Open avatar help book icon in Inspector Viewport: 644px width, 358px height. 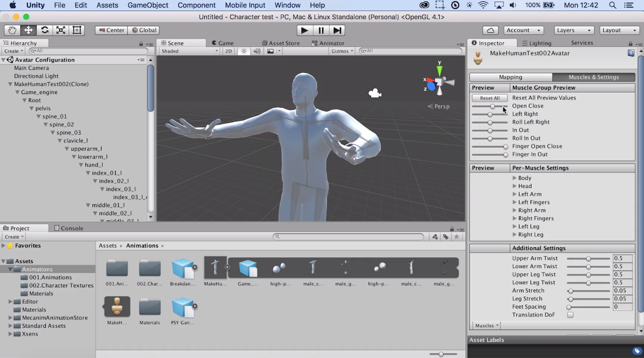click(x=631, y=53)
